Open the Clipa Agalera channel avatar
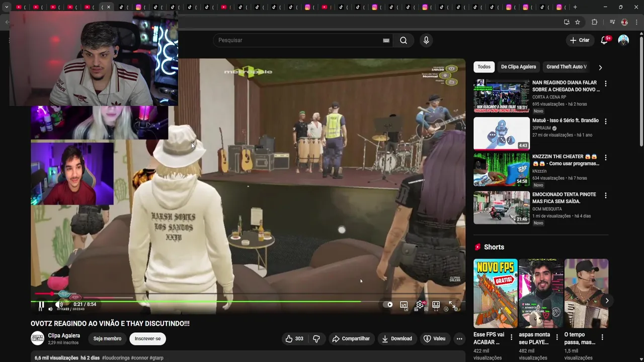 coord(38,338)
